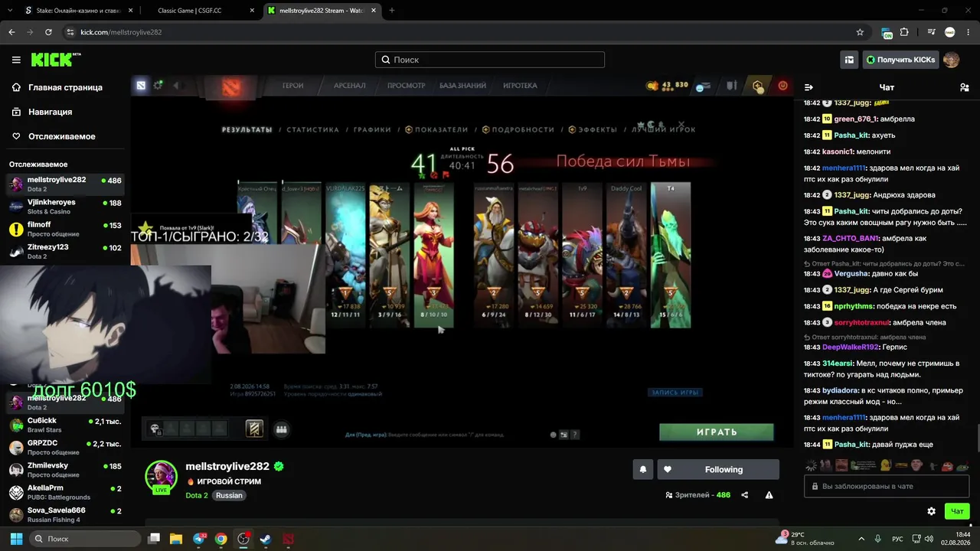Toggle stream notifications with the bell button
The image size is (980, 551).
643,469
